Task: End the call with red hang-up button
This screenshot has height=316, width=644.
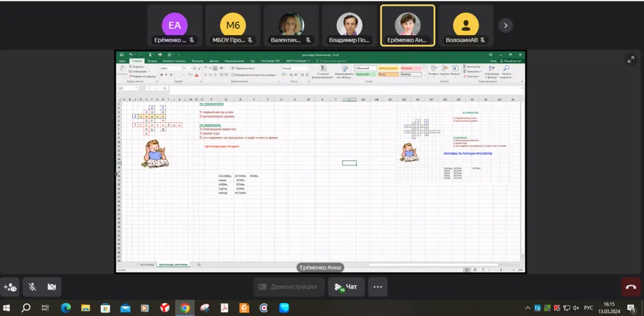Action: pos(631,287)
